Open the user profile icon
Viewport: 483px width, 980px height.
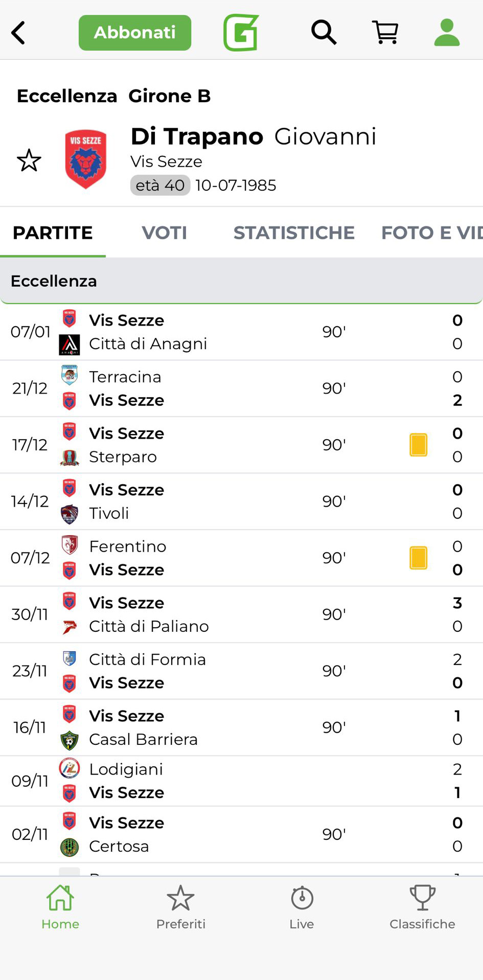tap(447, 33)
